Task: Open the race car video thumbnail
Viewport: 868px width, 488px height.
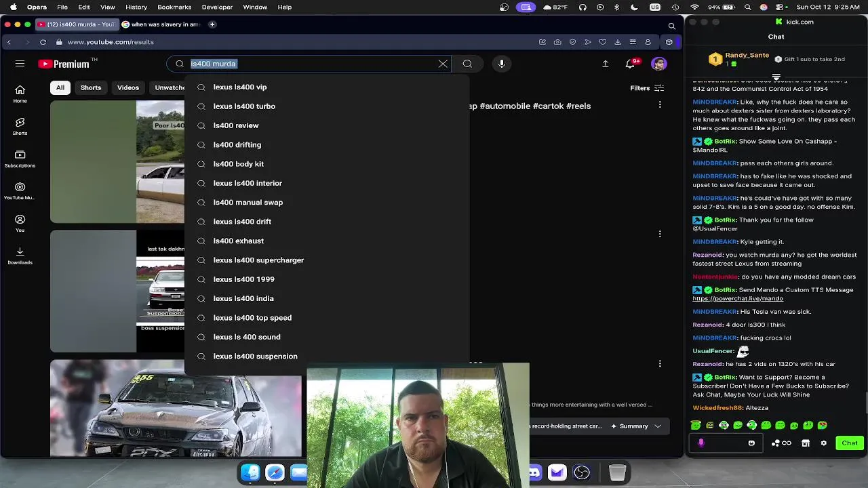Action: 176,408
